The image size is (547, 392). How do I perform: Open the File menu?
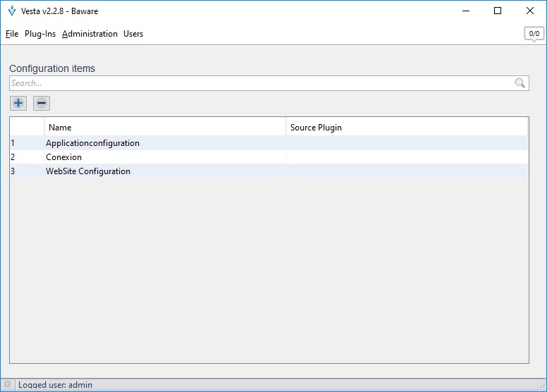coord(11,34)
